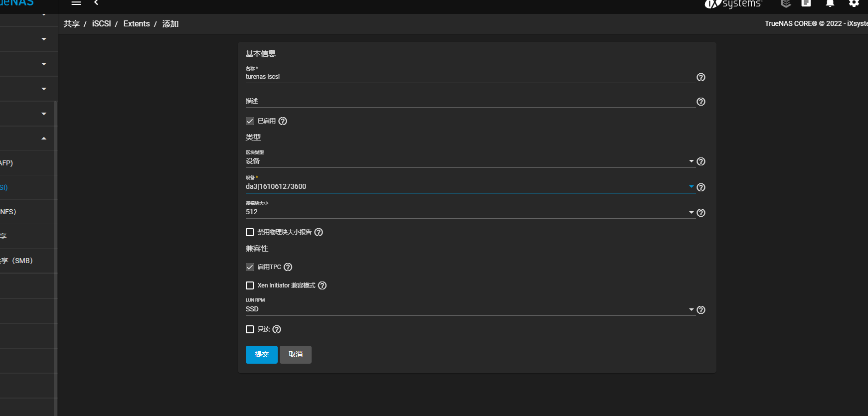Show help for logical block size 512
This screenshot has height=416, width=868.
[x=701, y=213]
